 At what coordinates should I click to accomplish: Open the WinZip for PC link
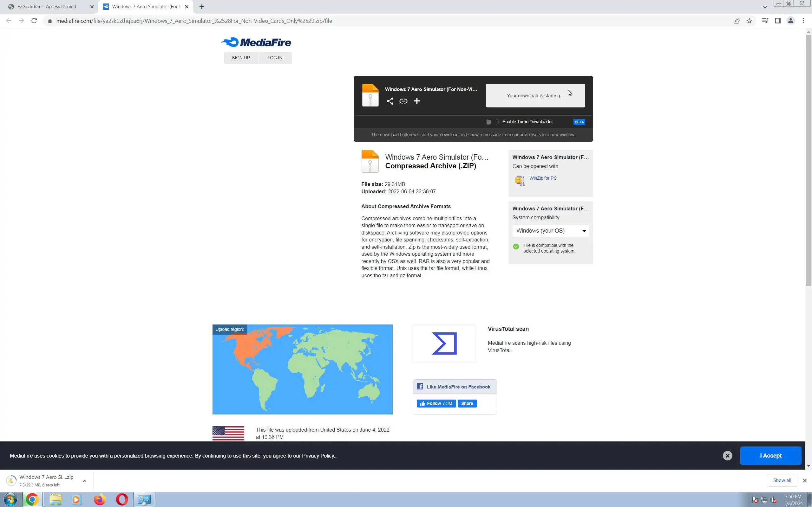pyautogui.click(x=543, y=178)
